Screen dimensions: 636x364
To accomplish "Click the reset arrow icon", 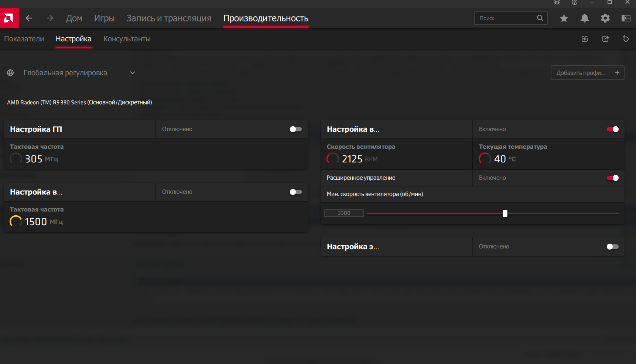I will 626,39.
